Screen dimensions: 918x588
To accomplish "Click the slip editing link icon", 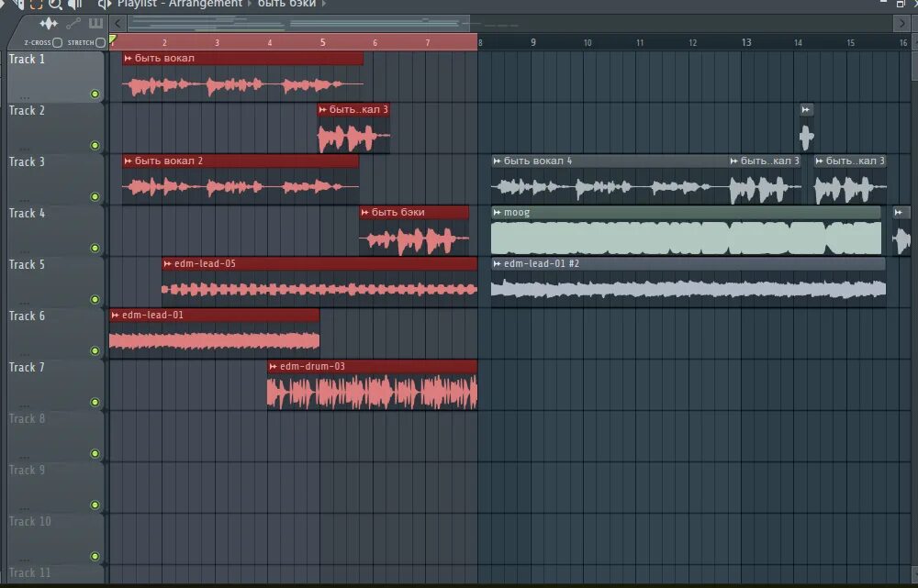I will coord(73,24).
